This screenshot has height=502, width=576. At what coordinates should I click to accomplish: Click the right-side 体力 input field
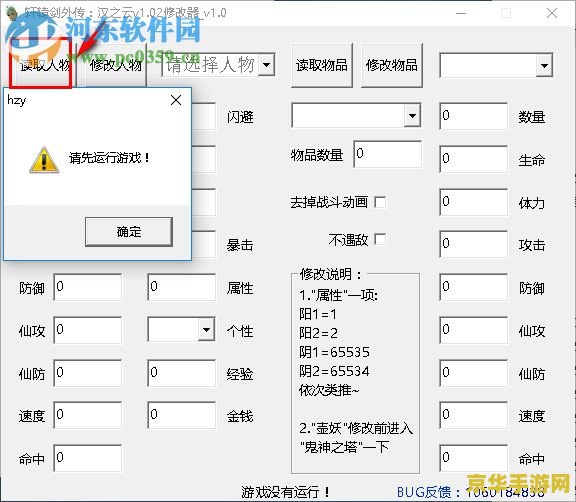pyautogui.click(x=474, y=202)
